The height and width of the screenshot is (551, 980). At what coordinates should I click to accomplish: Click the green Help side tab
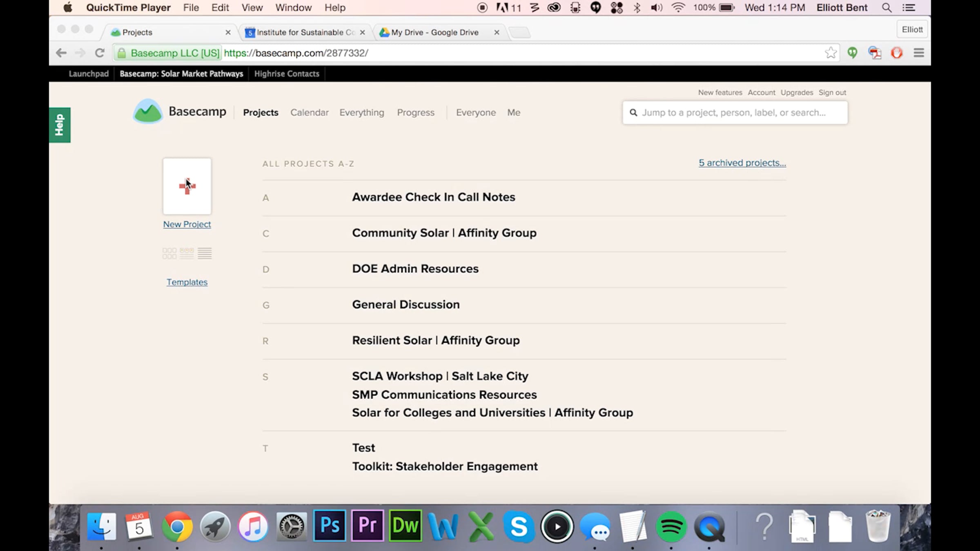tap(60, 125)
